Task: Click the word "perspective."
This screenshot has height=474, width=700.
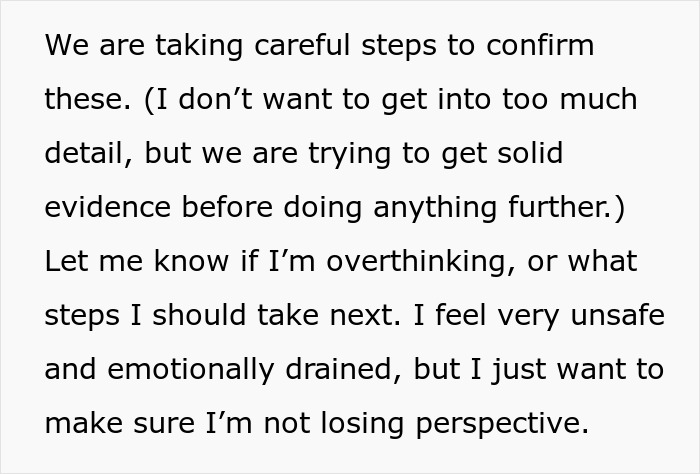Action: click(x=502, y=425)
